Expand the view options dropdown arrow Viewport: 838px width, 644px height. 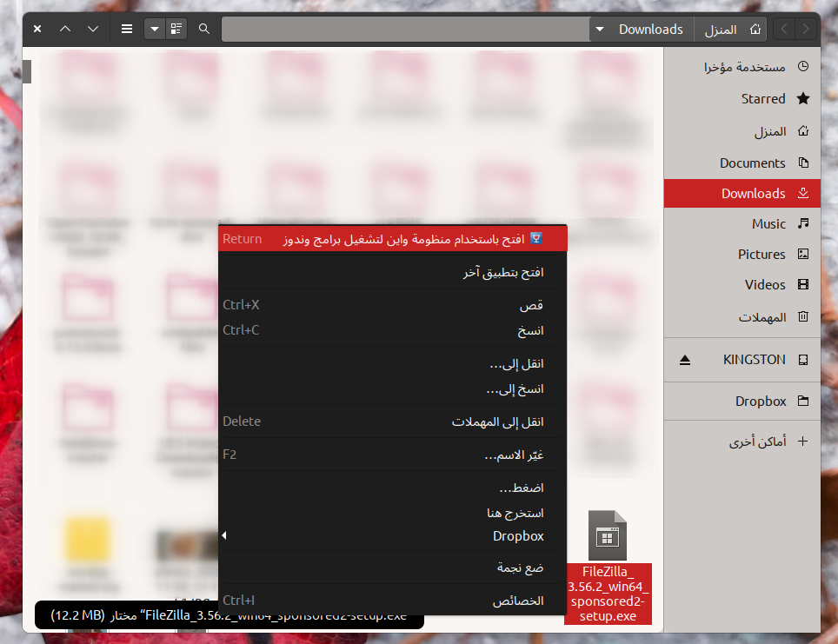tap(154, 29)
